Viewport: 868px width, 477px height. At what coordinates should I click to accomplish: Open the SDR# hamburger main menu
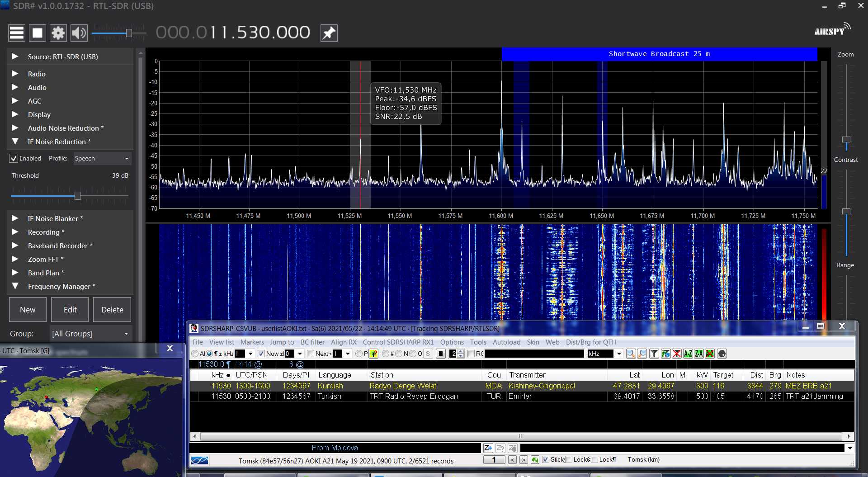(17, 33)
